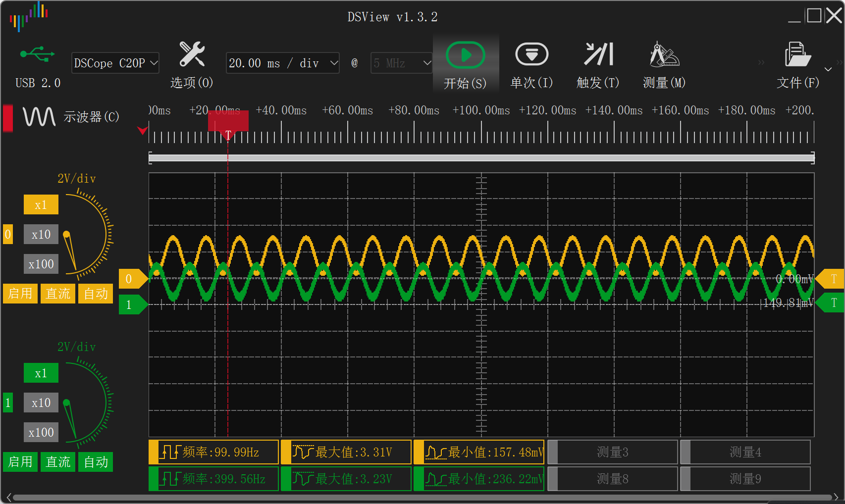This screenshot has width=845, height=504.
Task: Click channel 1 2V/div label
Action: coord(77,347)
